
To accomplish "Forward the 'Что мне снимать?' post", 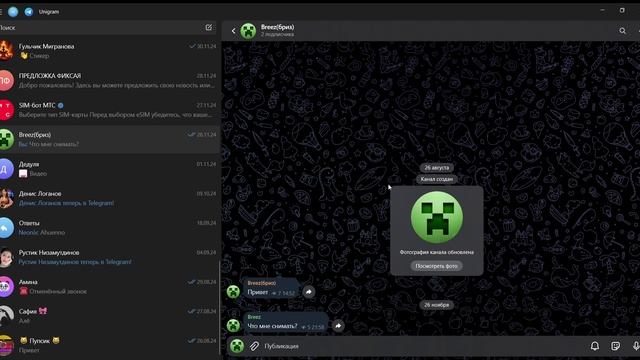I will [x=338, y=326].
